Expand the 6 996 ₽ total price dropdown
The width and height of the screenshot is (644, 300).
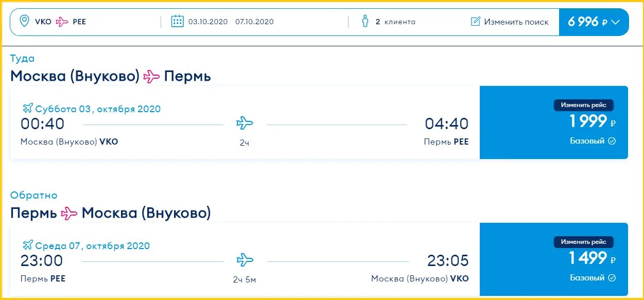point(594,22)
